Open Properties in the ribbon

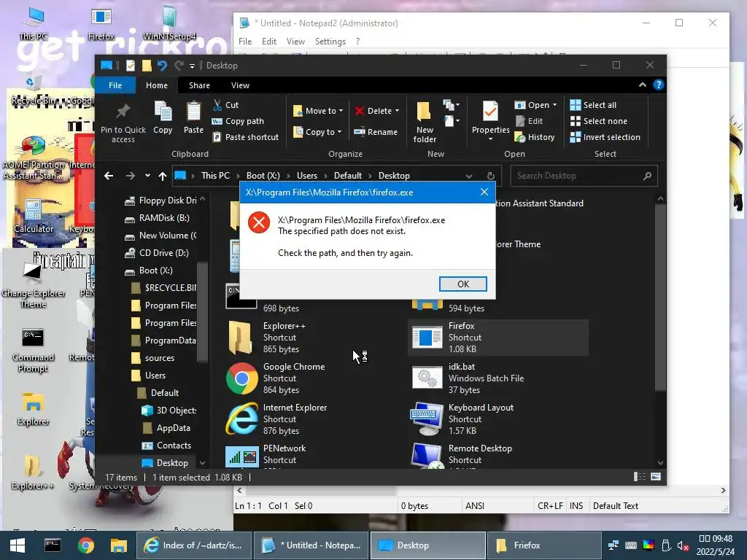490,120
